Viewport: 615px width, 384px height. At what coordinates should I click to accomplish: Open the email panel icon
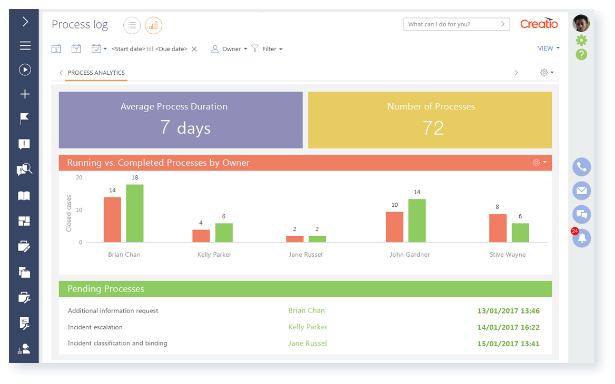[582, 191]
